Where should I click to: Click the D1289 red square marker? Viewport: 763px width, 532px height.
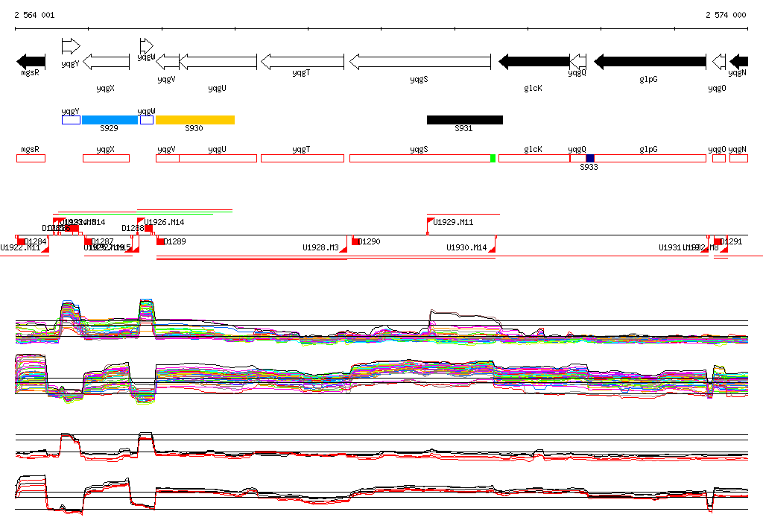click(160, 241)
